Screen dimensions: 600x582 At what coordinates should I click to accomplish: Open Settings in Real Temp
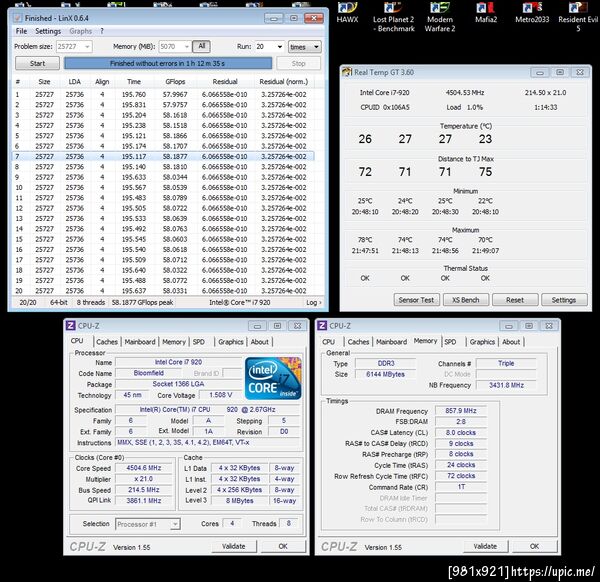tap(564, 300)
